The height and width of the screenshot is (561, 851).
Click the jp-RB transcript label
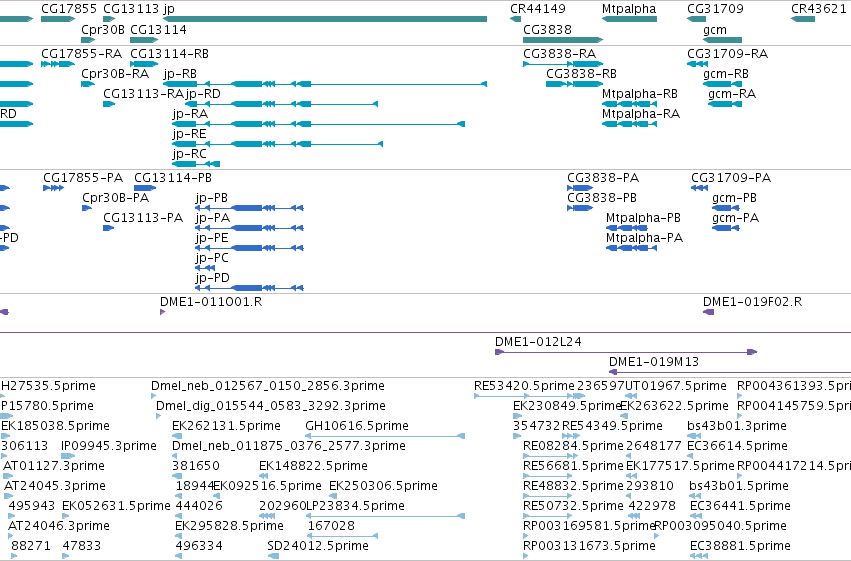click(180, 74)
